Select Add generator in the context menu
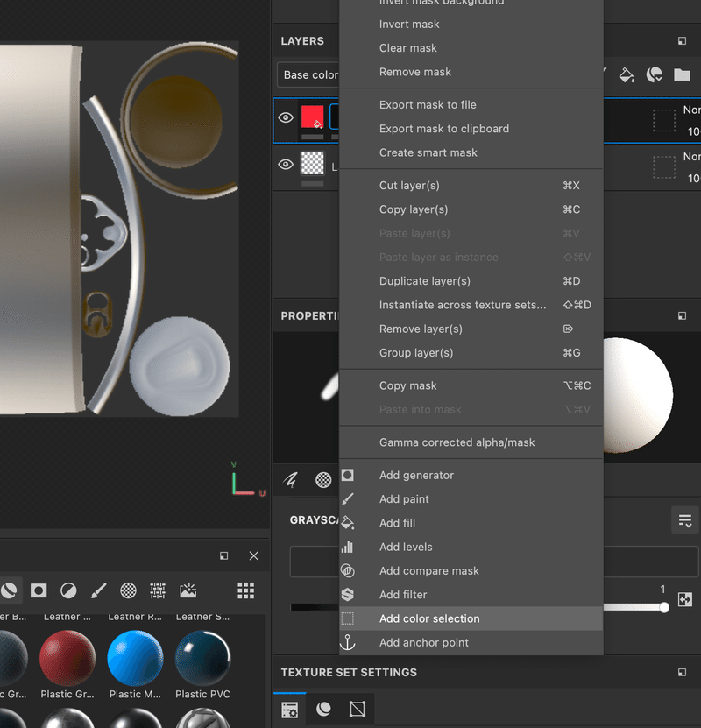 pos(416,475)
